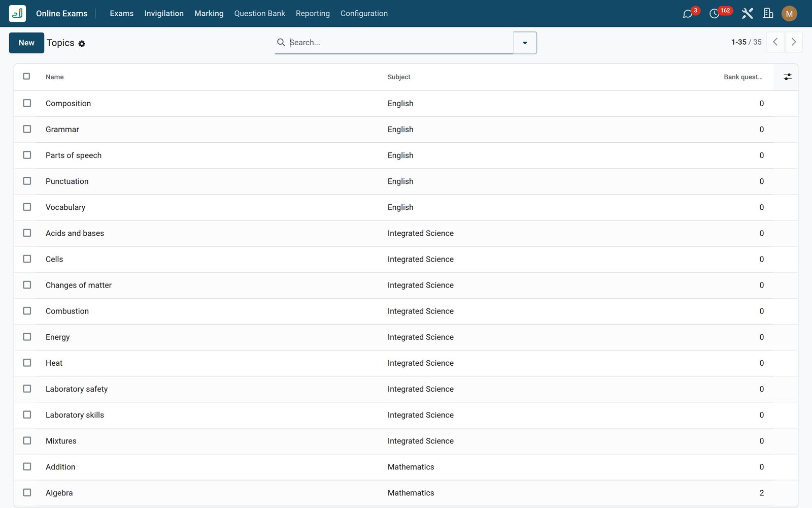Go to next page of records

tap(794, 42)
